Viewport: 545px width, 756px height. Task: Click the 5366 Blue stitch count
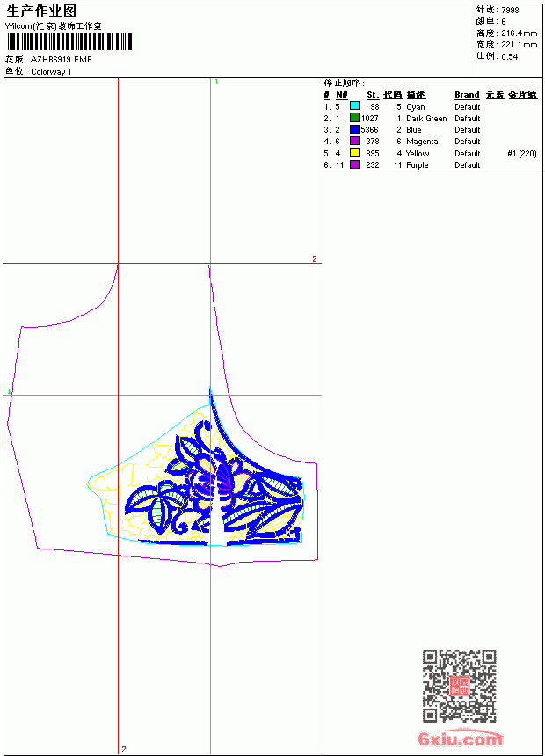[369, 130]
